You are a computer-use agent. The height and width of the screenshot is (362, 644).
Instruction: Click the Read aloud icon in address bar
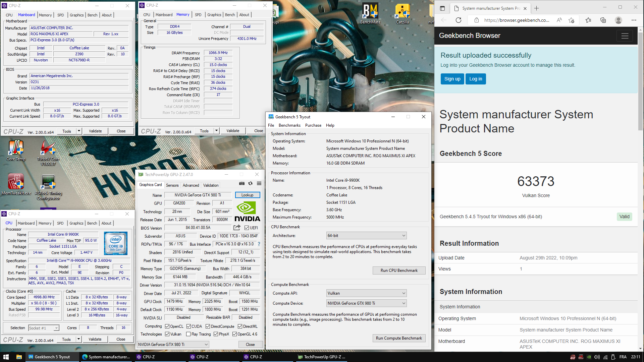click(x=559, y=20)
